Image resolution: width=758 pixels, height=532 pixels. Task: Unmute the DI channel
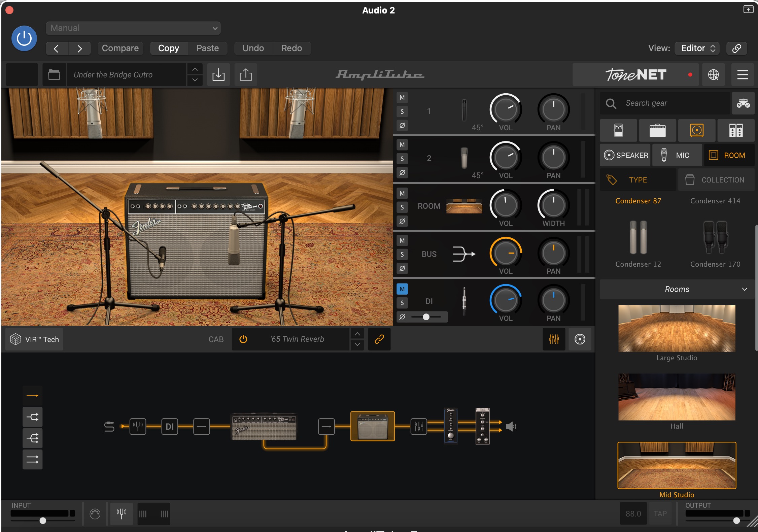click(x=402, y=289)
